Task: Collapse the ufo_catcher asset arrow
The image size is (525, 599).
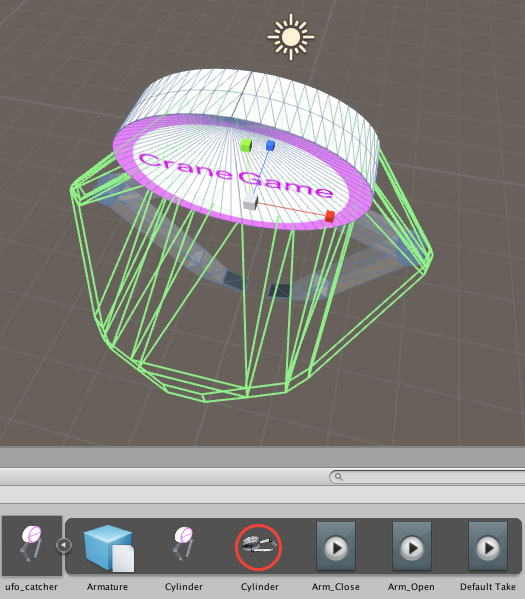Action: pyautogui.click(x=64, y=545)
